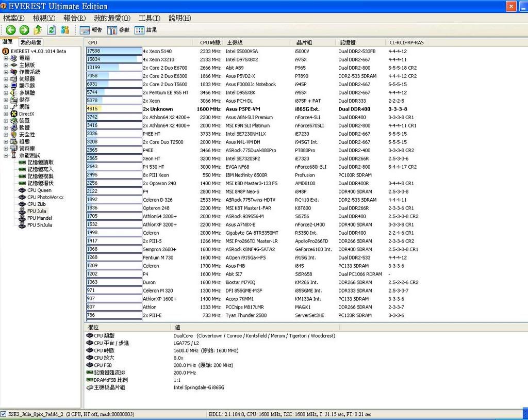Sort by the CL-RCD-RP-RAS column header
Image resolution: width=528 pixels, height=420 pixels.
coord(407,42)
